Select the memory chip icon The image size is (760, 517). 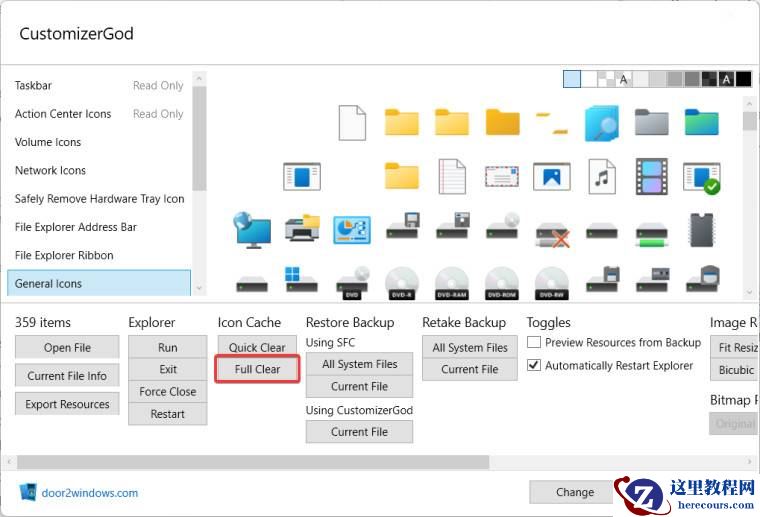click(701, 230)
